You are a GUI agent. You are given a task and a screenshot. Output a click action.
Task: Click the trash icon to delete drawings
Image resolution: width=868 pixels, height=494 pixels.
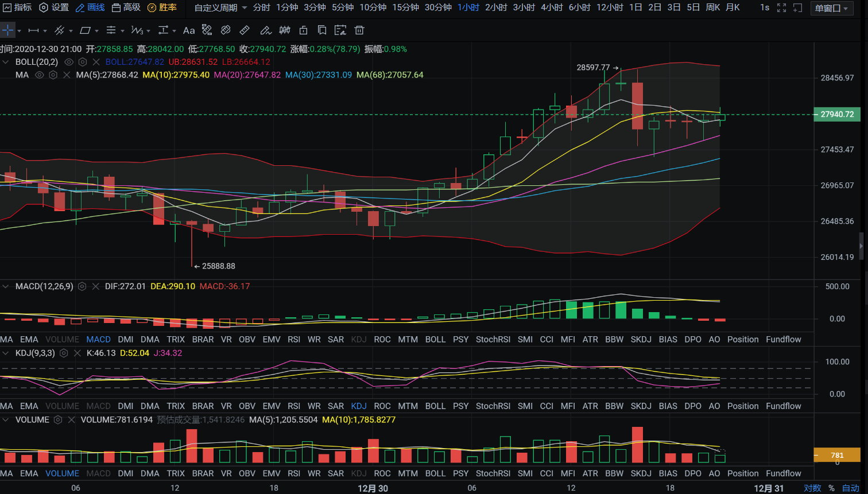[x=359, y=30]
